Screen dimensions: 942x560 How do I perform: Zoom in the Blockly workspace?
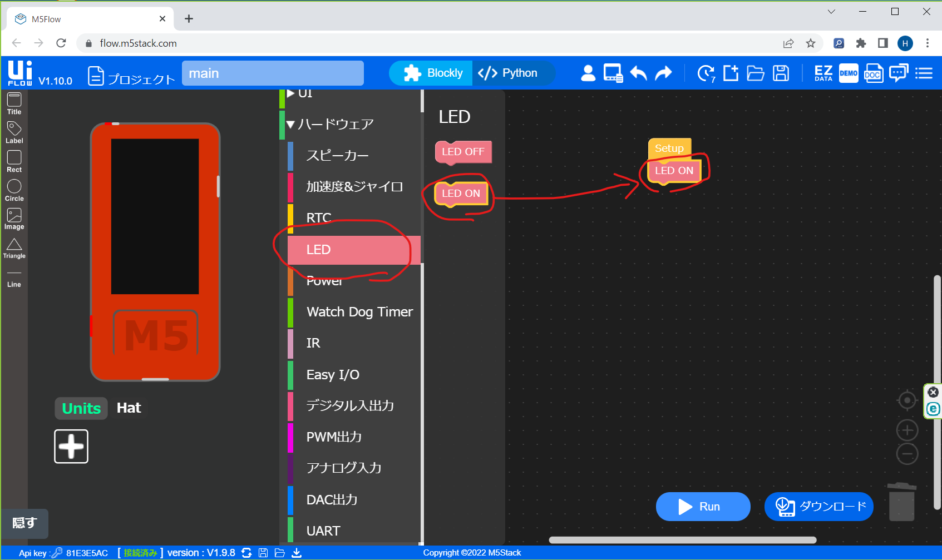(x=907, y=430)
